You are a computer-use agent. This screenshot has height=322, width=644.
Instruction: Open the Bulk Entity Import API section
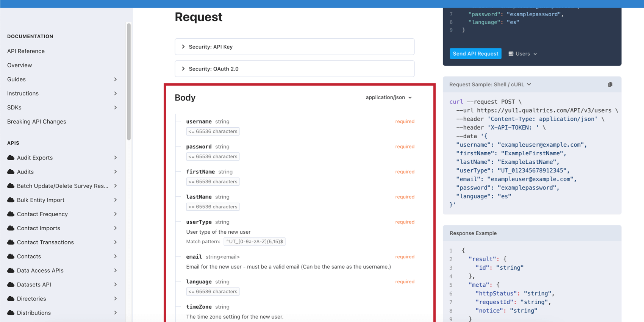tap(41, 200)
